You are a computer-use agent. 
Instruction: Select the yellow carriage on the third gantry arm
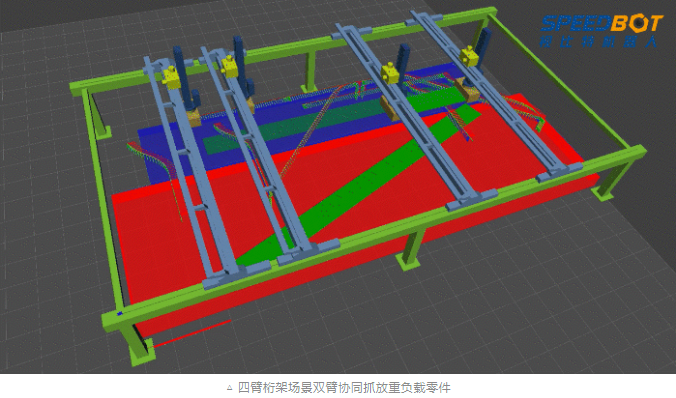click(390, 73)
